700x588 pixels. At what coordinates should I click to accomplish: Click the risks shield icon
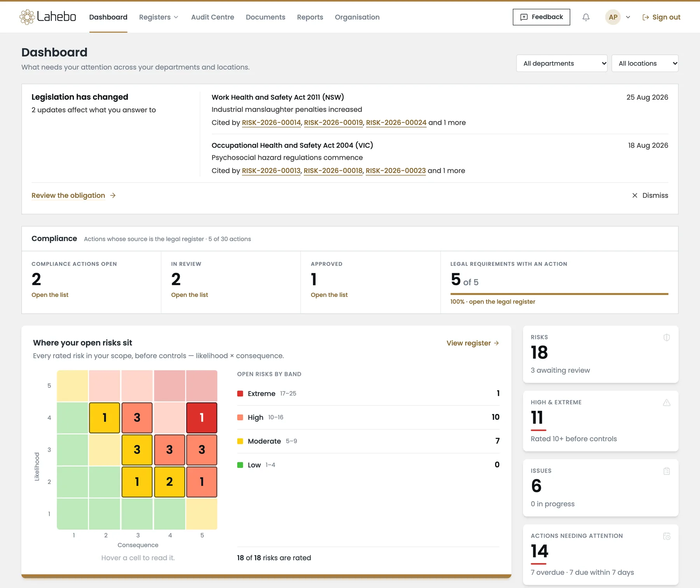(667, 337)
